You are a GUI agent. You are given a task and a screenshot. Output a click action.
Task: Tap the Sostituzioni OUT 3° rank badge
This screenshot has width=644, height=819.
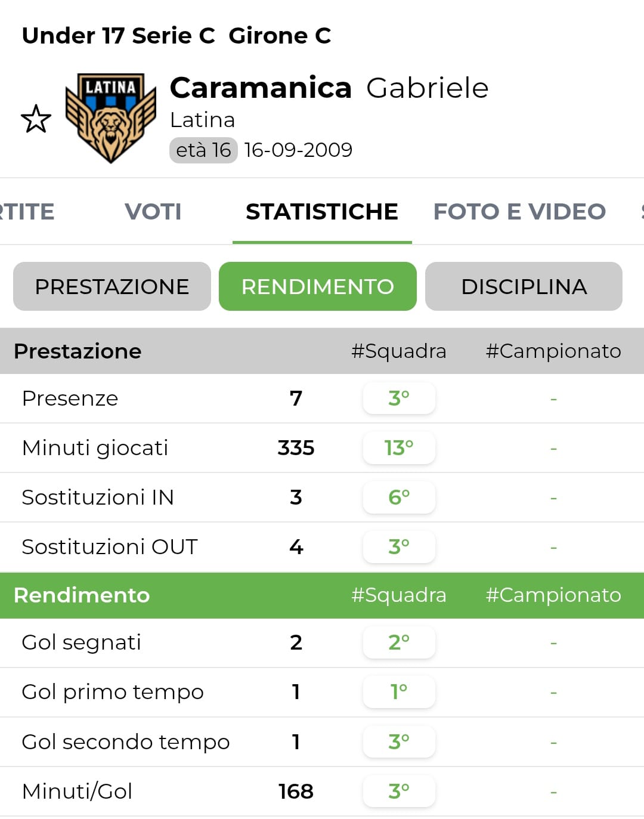(399, 546)
